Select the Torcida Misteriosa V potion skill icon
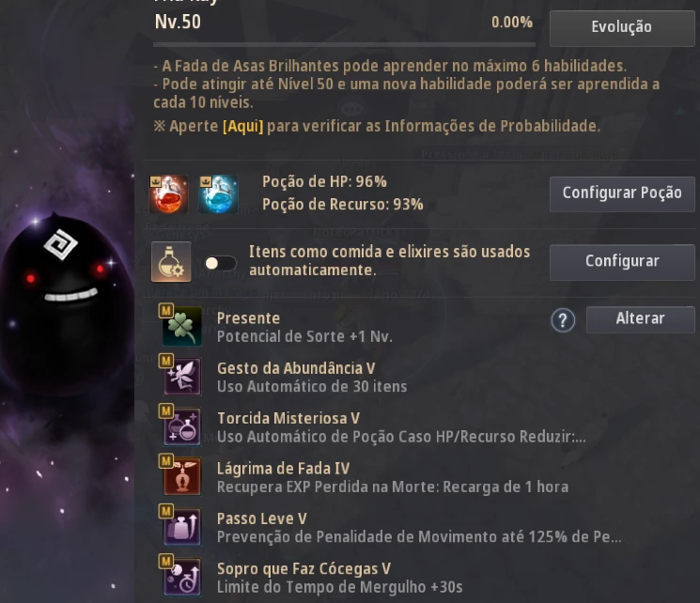 pyautogui.click(x=181, y=425)
